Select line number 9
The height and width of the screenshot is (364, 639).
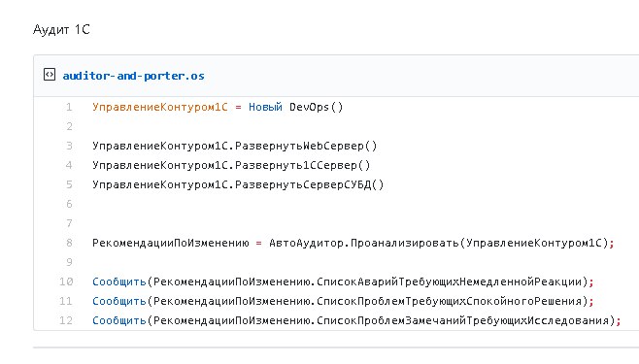click(69, 262)
